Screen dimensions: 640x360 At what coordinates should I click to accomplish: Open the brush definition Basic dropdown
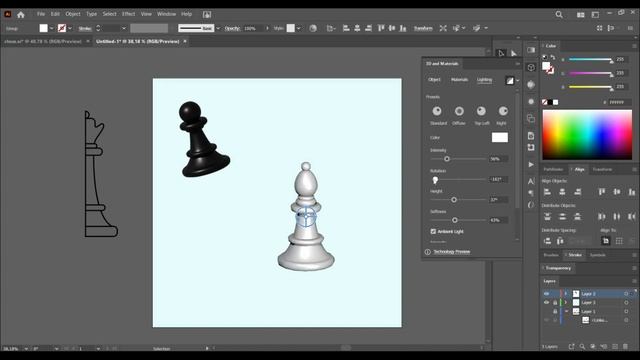tap(218, 29)
